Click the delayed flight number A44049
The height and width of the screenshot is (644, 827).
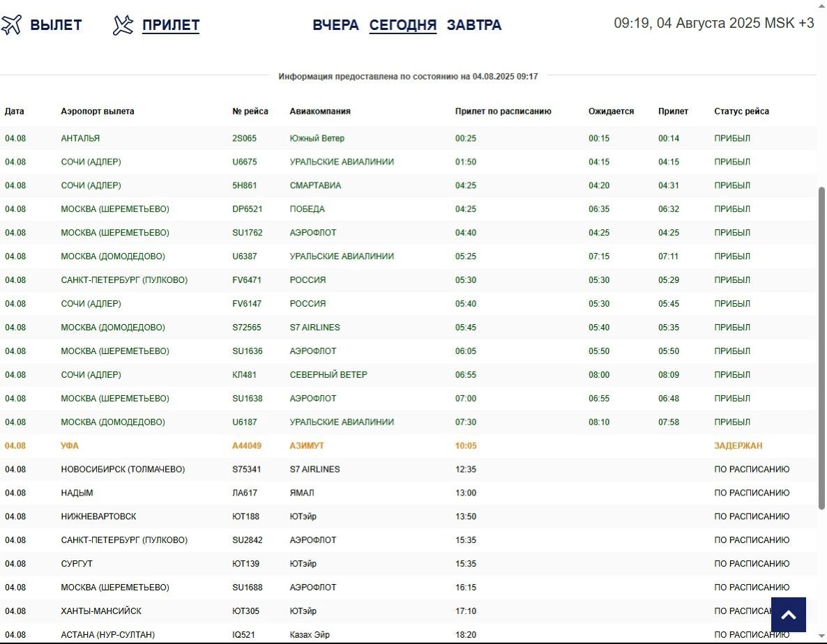click(x=247, y=446)
